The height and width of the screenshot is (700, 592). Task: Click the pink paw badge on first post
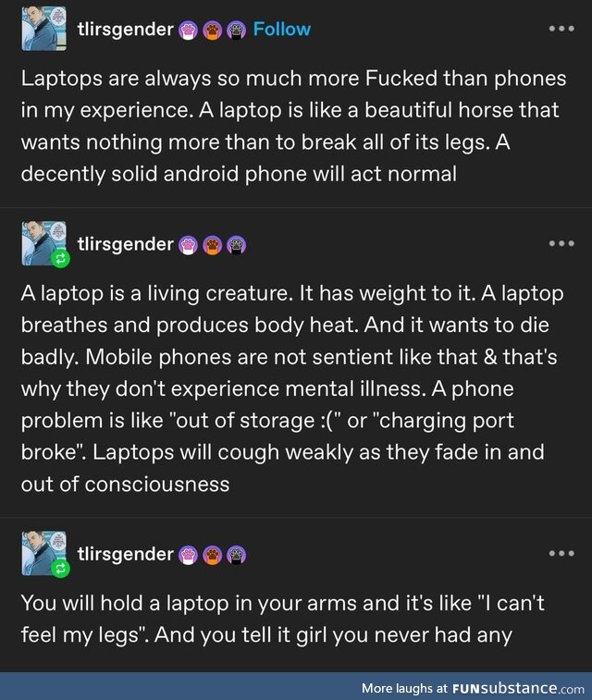pos(189,31)
